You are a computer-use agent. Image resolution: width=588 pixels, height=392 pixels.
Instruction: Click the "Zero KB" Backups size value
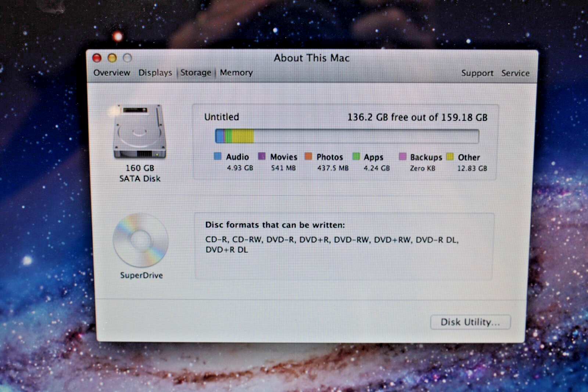(x=423, y=168)
